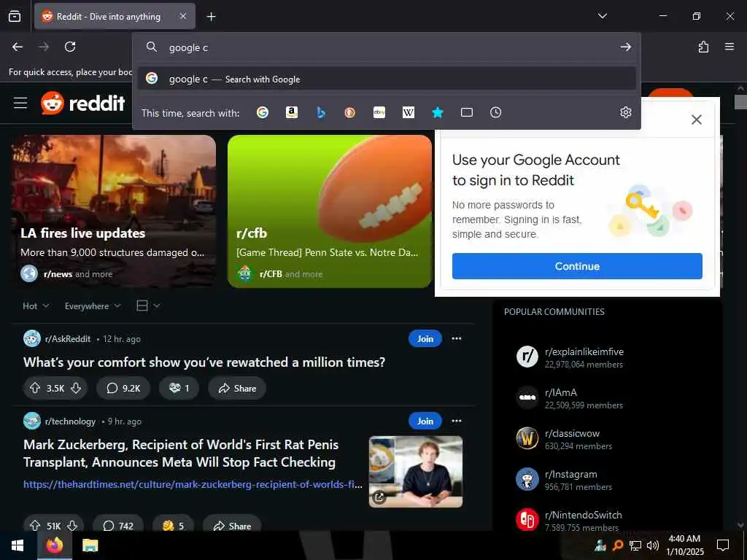Open Mark Zuckerberg post title
747x560 pixels.
tap(181, 454)
